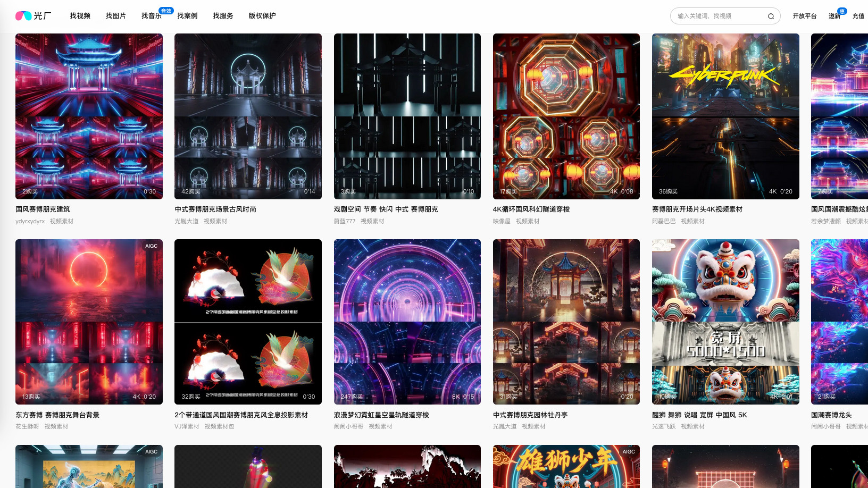Click the title 醒狮 舞狮 说唱 宽屏 中国风 5K
The height and width of the screenshot is (488, 868).
[699, 415]
